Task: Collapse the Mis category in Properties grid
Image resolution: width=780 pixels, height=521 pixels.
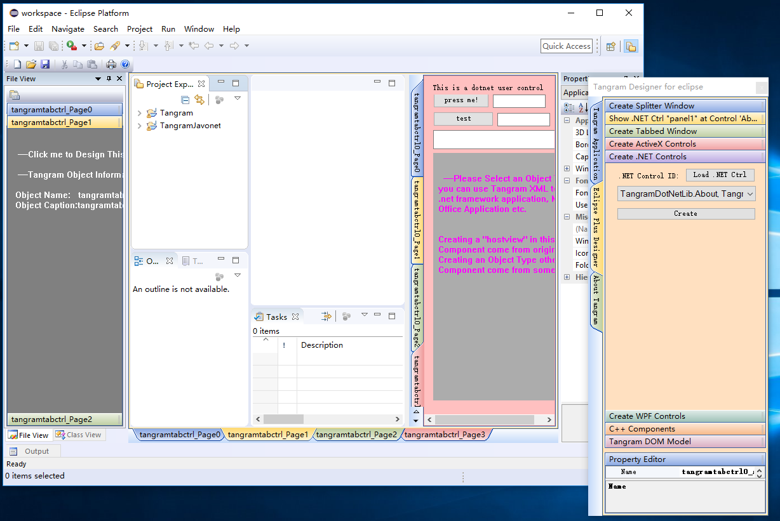Action: tap(567, 217)
